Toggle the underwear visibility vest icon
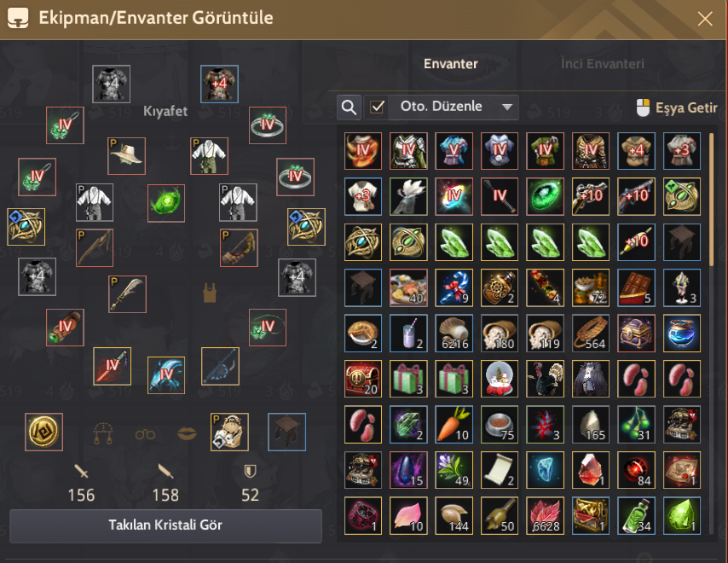The height and width of the screenshot is (563, 728). point(210,293)
